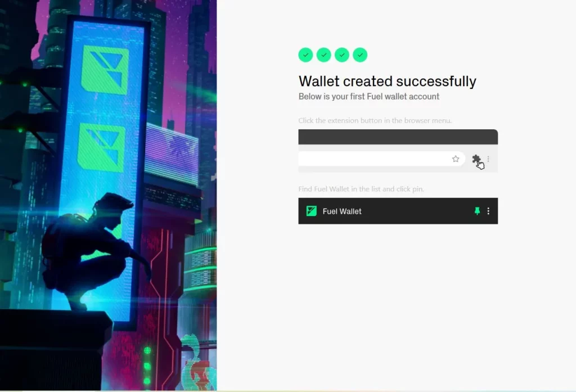Image resolution: width=576 pixels, height=392 pixels.
Task: Click the third green checkmark step indicator
Action: point(342,55)
